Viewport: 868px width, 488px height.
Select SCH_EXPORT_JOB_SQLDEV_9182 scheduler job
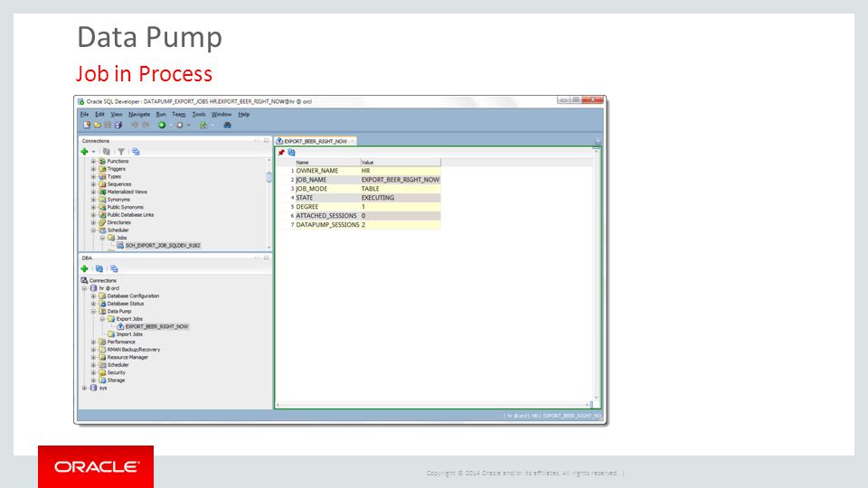[163, 245]
